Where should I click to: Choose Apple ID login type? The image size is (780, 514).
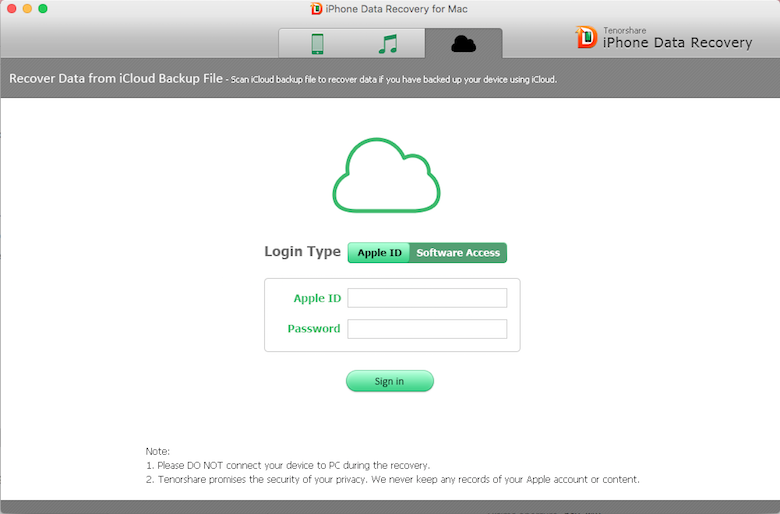379,253
